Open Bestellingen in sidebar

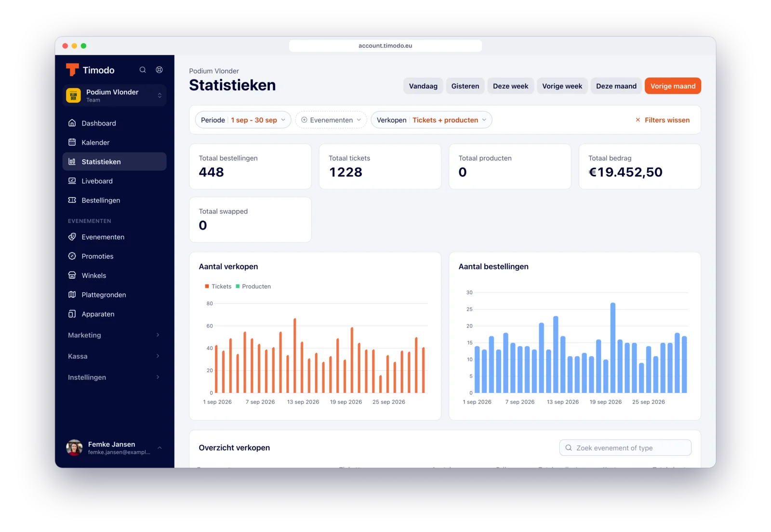[114, 200]
